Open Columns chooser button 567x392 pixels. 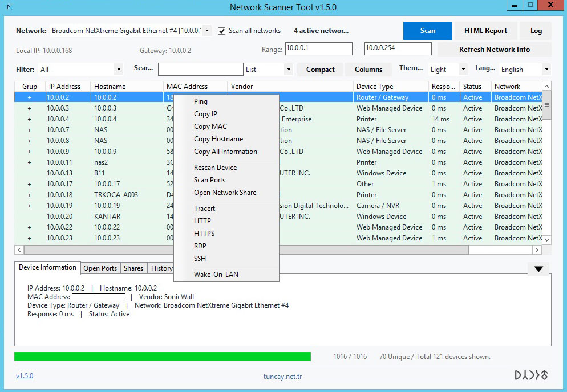368,70
